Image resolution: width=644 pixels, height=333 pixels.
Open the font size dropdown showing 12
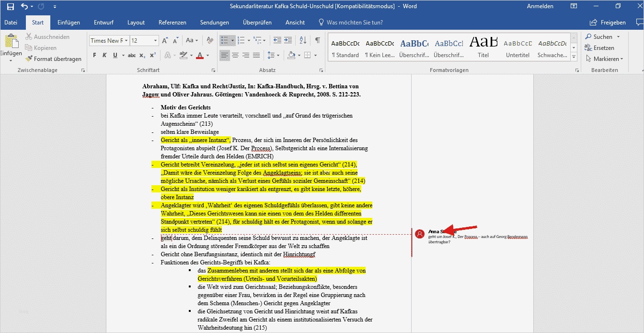(155, 41)
